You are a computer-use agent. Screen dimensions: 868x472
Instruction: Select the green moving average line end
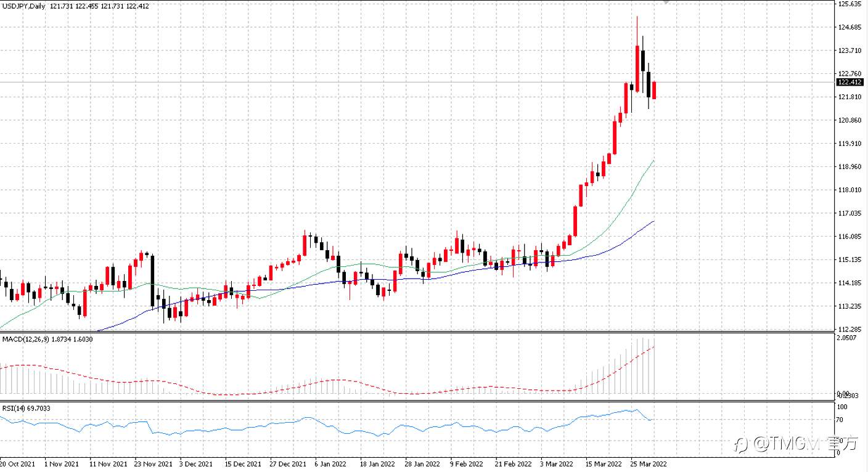coord(653,161)
